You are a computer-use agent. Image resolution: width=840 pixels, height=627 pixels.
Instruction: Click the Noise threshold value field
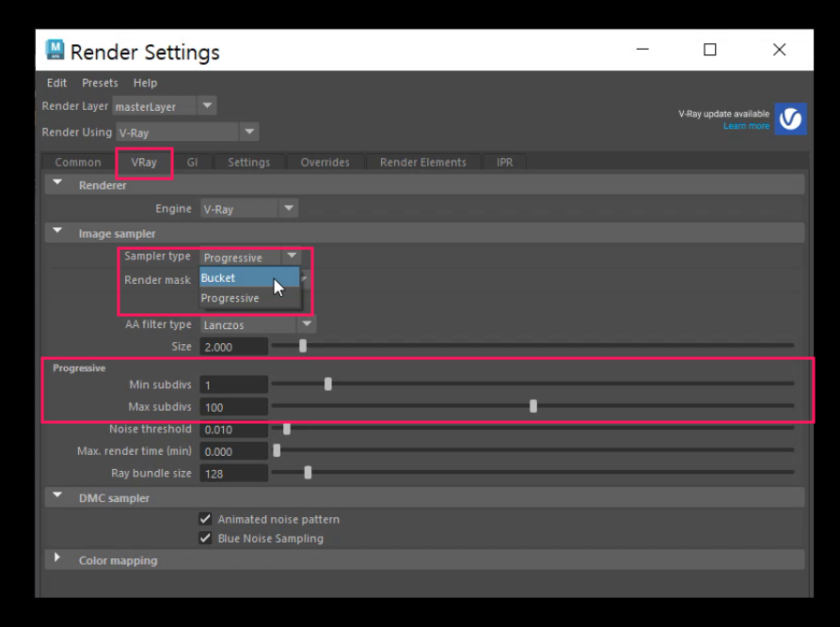pos(233,429)
